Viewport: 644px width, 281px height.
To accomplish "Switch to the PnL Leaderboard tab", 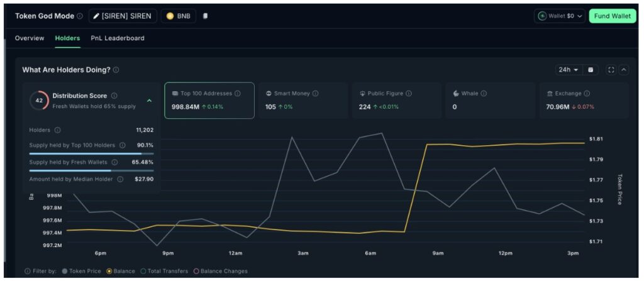I will pos(118,38).
